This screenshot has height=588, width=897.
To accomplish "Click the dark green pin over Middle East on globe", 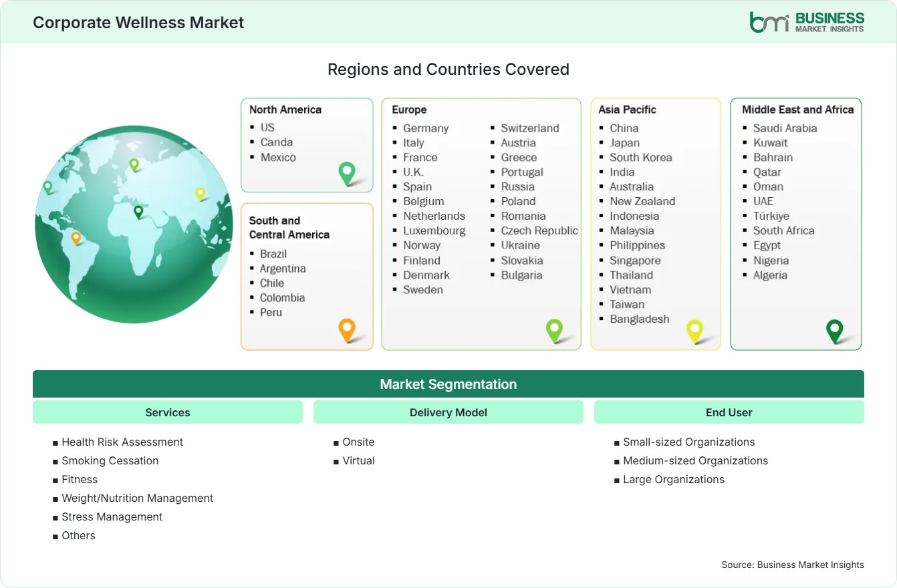I will point(138,212).
